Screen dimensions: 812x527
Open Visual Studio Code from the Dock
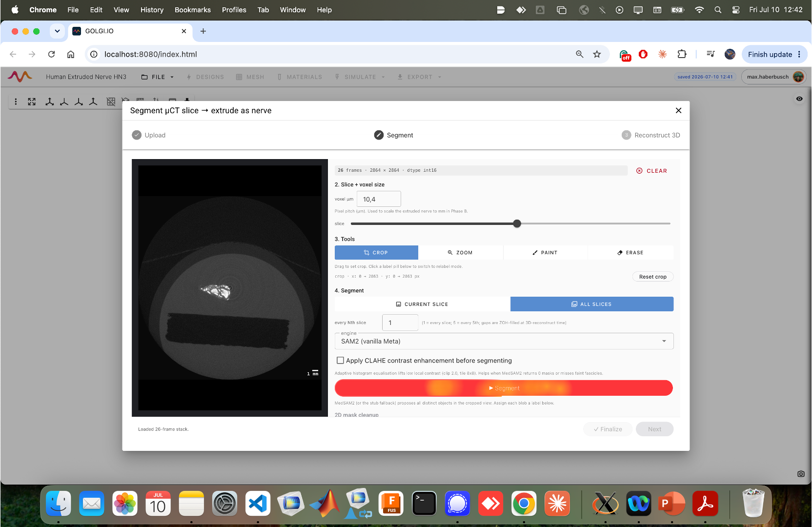pyautogui.click(x=258, y=504)
